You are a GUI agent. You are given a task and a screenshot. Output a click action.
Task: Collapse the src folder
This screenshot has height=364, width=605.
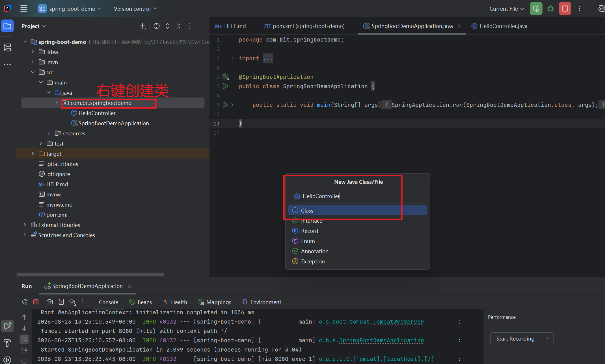[33, 72]
